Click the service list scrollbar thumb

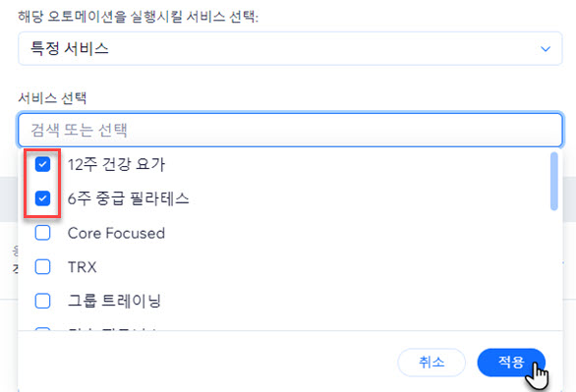coord(554,182)
